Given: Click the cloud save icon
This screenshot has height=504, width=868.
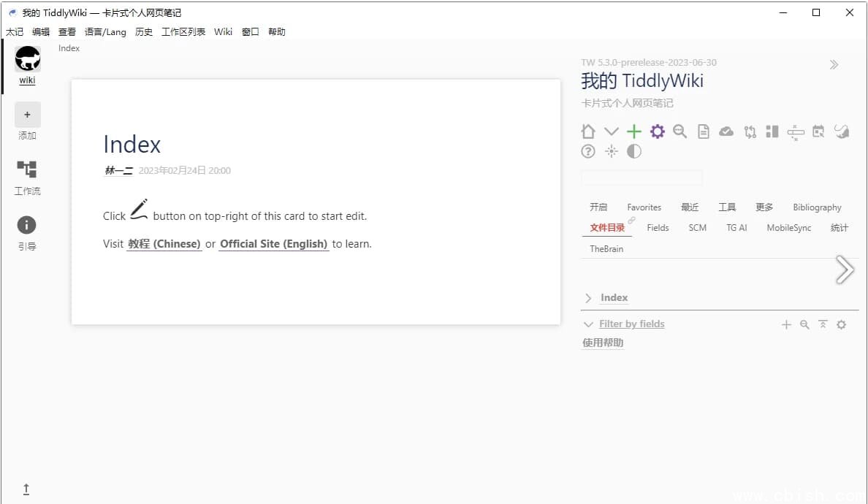Looking at the screenshot, I should pyautogui.click(x=726, y=131).
